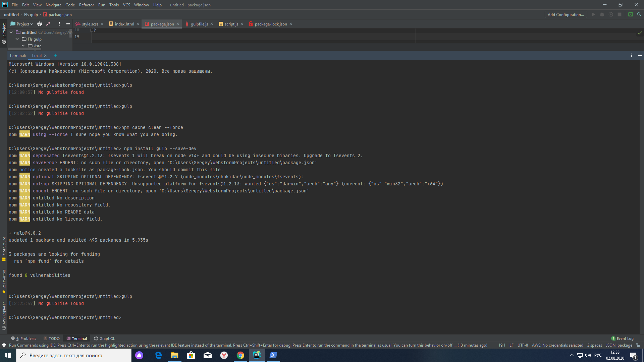Click Add Configuration button
644x362 pixels.
tap(566, 14)
